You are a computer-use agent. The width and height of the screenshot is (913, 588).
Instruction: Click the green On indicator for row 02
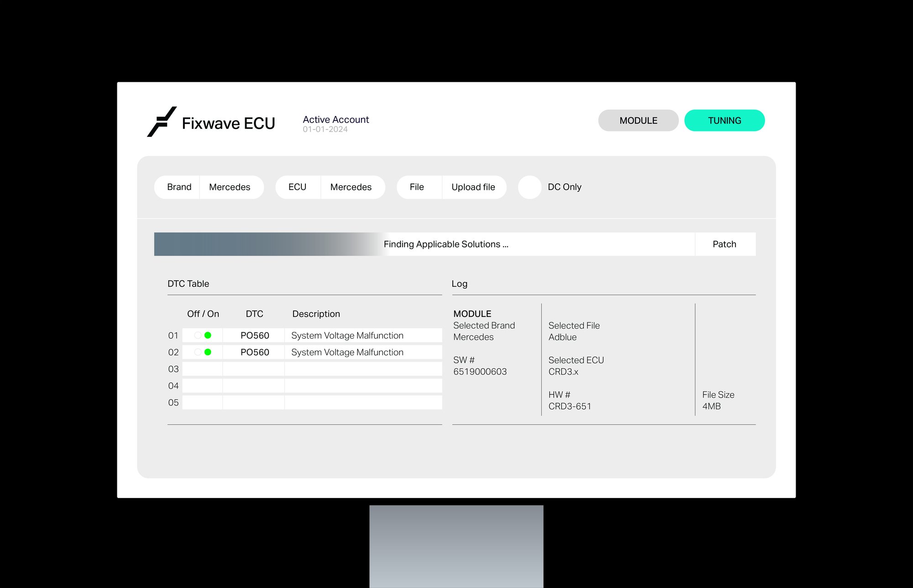pos(208,352)
